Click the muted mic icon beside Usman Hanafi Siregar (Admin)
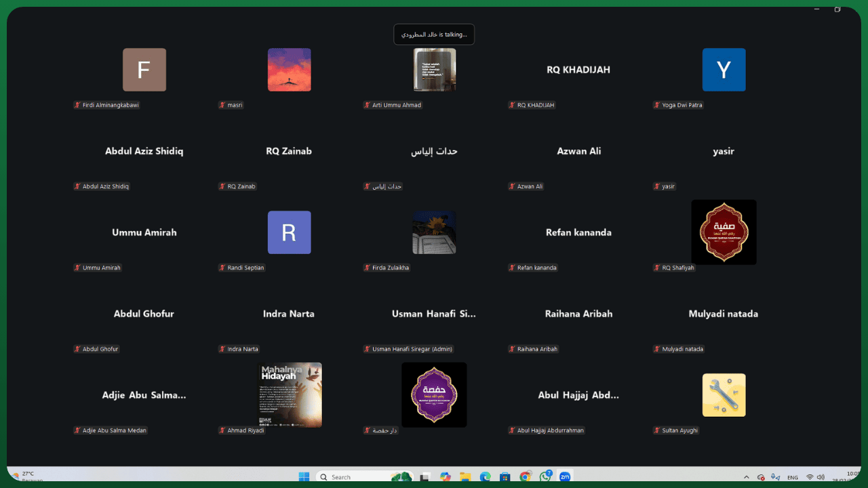Screen dimensions: 868x488 click(367, 349)
